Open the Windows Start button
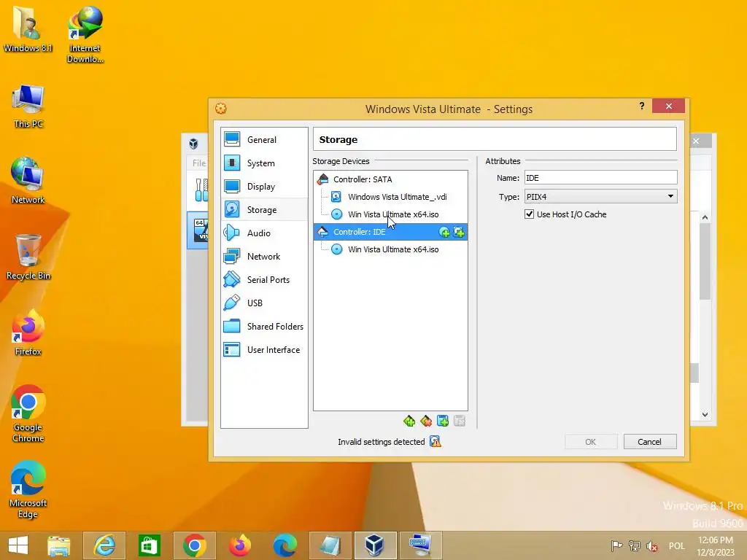Image resolution: width=747 pixels, height=560 pixels. coord(18,545)
